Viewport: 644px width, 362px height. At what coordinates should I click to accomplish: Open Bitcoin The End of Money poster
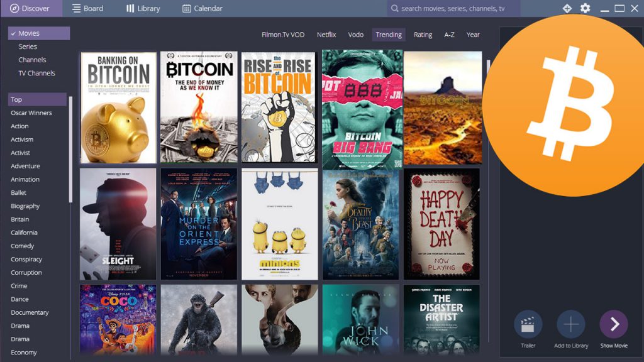point(199,107)
